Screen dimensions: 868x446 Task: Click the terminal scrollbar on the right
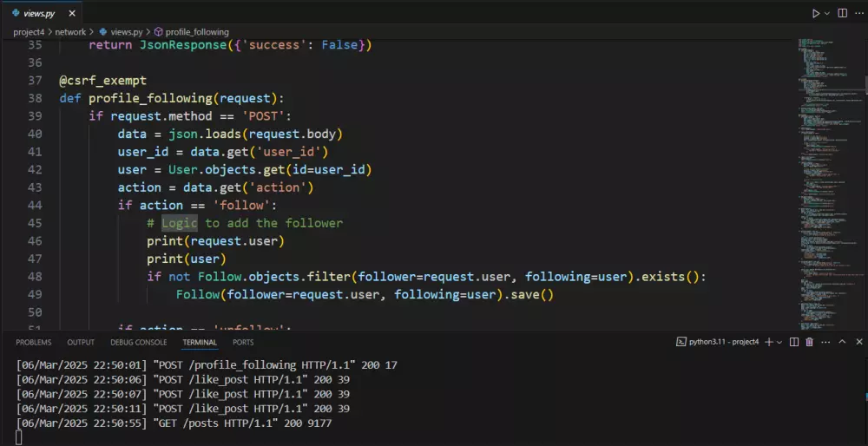point(865,403)
